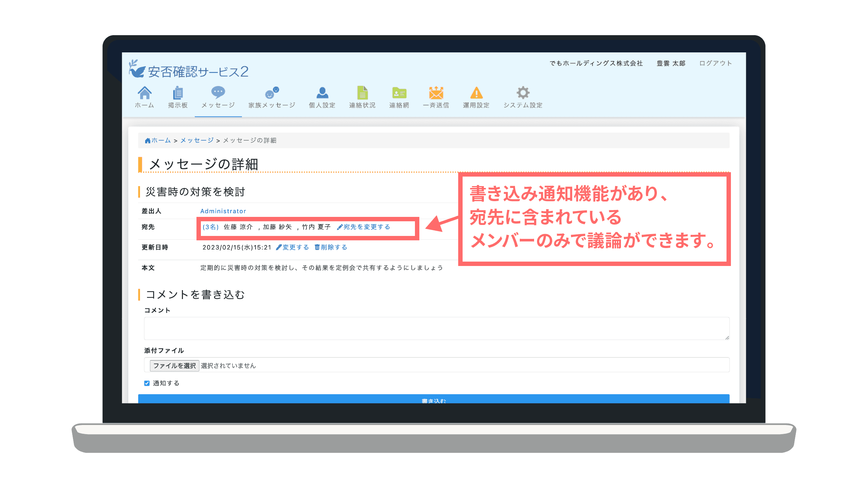
Task: Select the メッセージ message icon
Action: [218, 97]
